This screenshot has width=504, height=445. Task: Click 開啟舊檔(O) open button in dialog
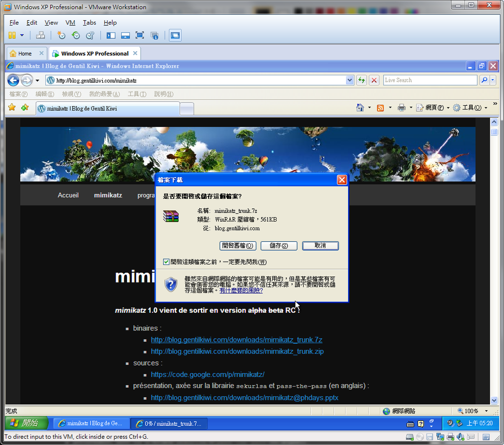(x=238, y=246)
